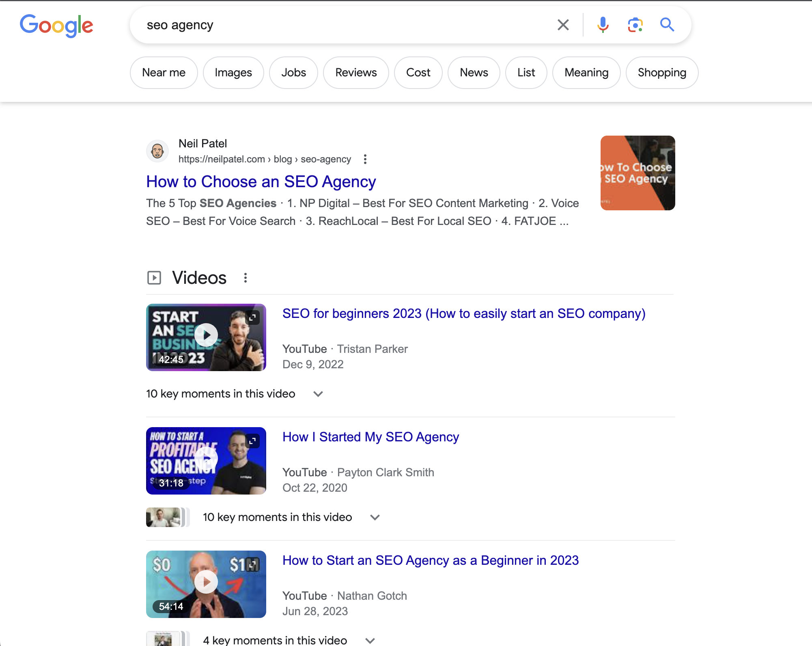Open the three-dot menu beside neilpatel.com URL
Screen dimensions: 812x646
coord(365,159)
